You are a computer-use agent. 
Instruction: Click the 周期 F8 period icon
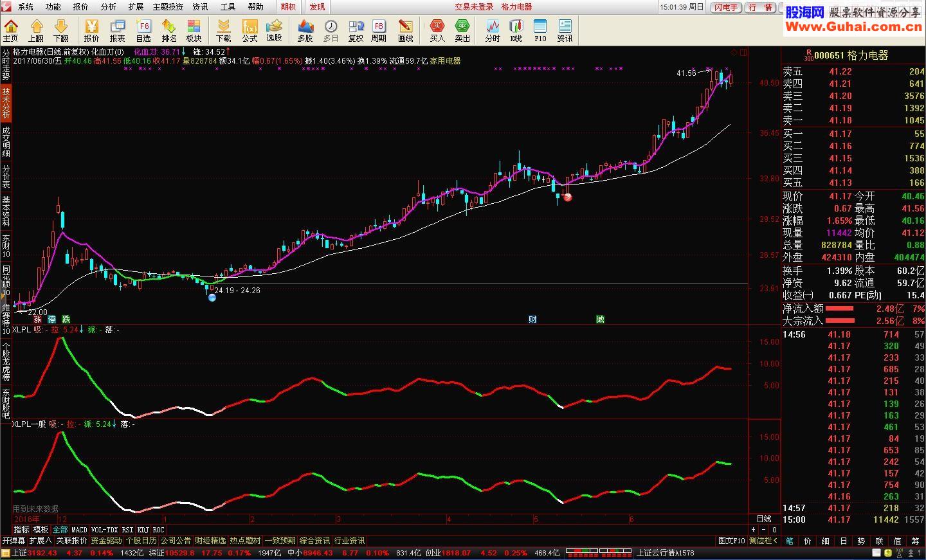pos(379,30)
